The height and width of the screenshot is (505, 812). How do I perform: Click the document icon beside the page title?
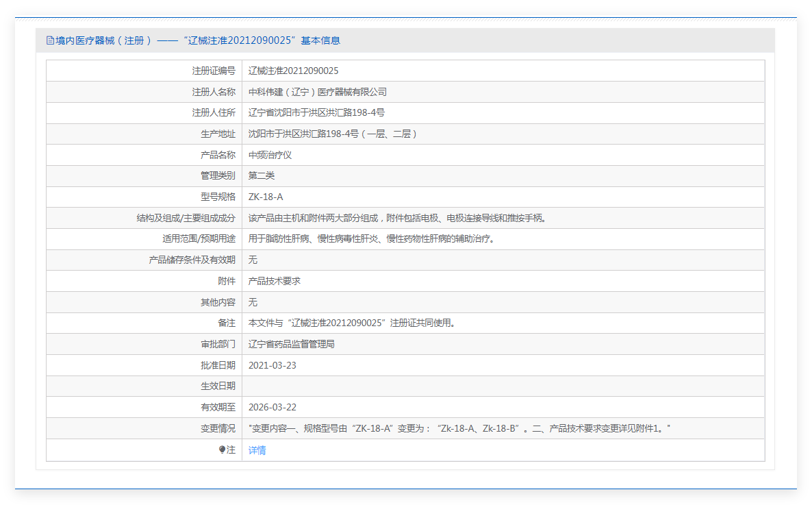click(49, 40)
